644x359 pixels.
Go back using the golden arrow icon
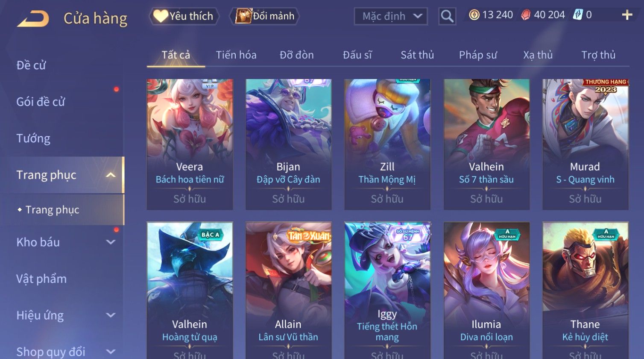[33, 19]
